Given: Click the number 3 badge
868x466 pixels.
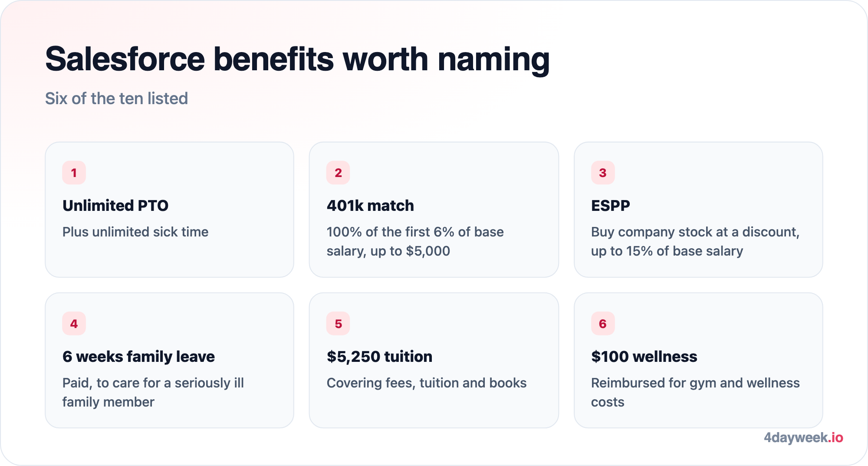Looking at the screenshot, I should pyautogui.click(x=603, y=173).
